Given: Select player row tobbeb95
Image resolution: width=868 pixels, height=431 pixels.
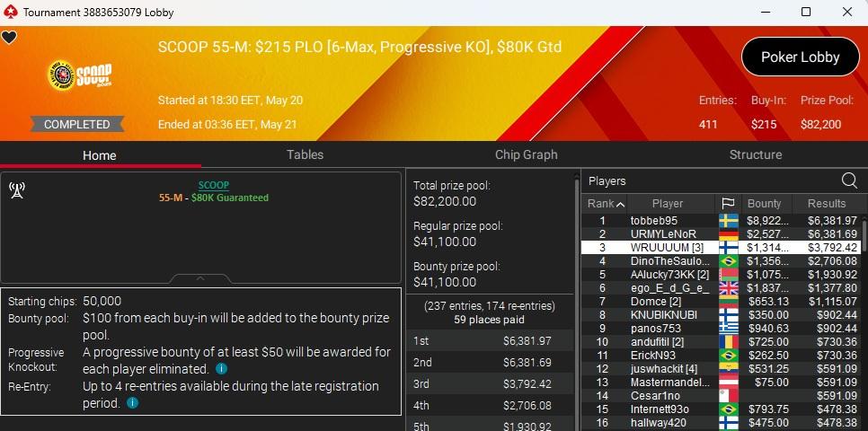Looking at the screenshot, I should pyautogui.click(x=721, y=221).
